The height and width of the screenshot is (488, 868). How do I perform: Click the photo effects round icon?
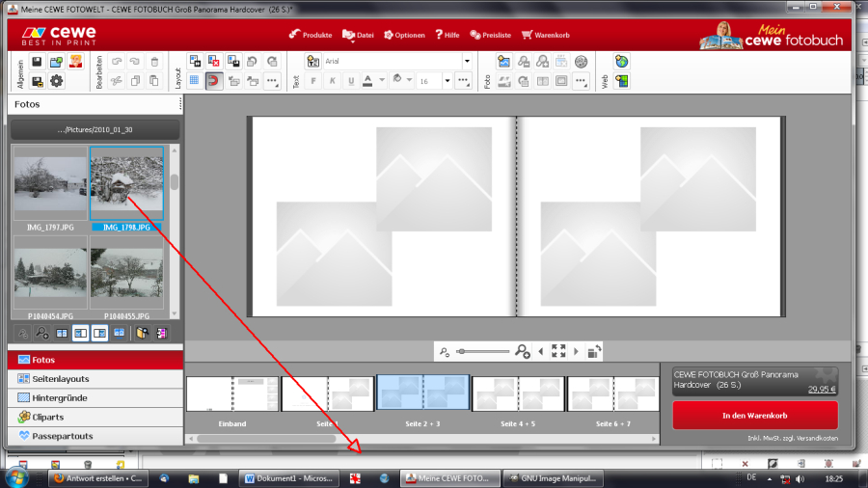click(581, 62)
